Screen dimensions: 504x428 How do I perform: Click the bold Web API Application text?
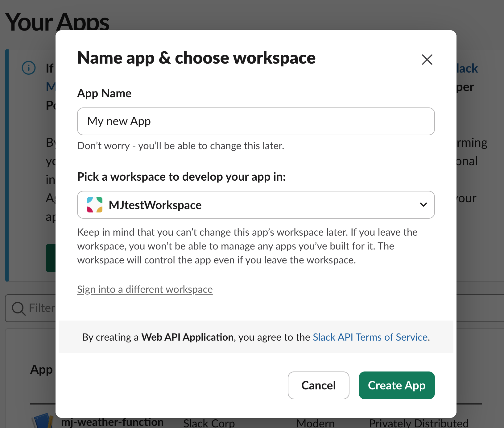[187, 337]
